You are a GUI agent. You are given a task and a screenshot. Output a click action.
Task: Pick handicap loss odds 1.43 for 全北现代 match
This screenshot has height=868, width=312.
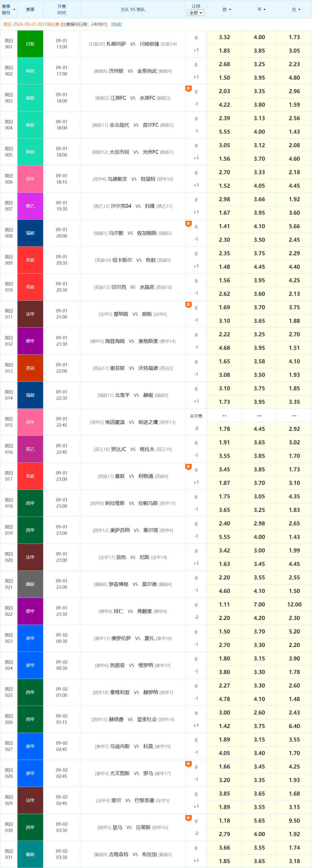tap(294, 131)
